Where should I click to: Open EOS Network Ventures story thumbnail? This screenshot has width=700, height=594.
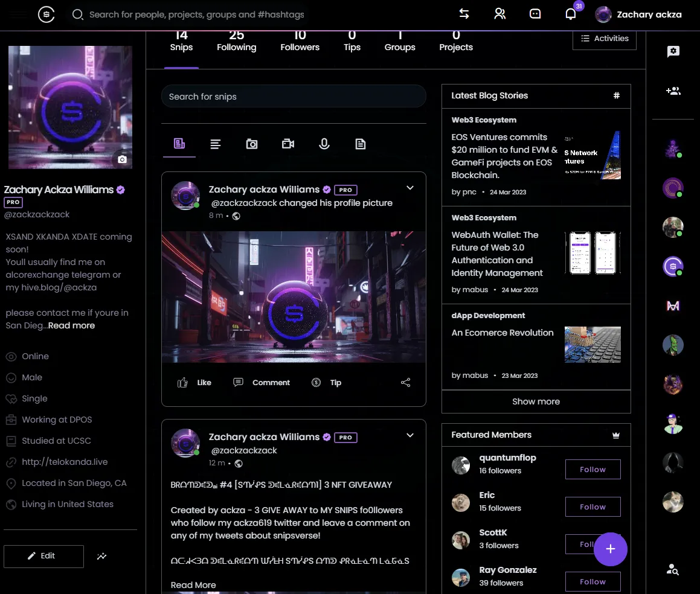pyautogui.click(x=592, y=155)
